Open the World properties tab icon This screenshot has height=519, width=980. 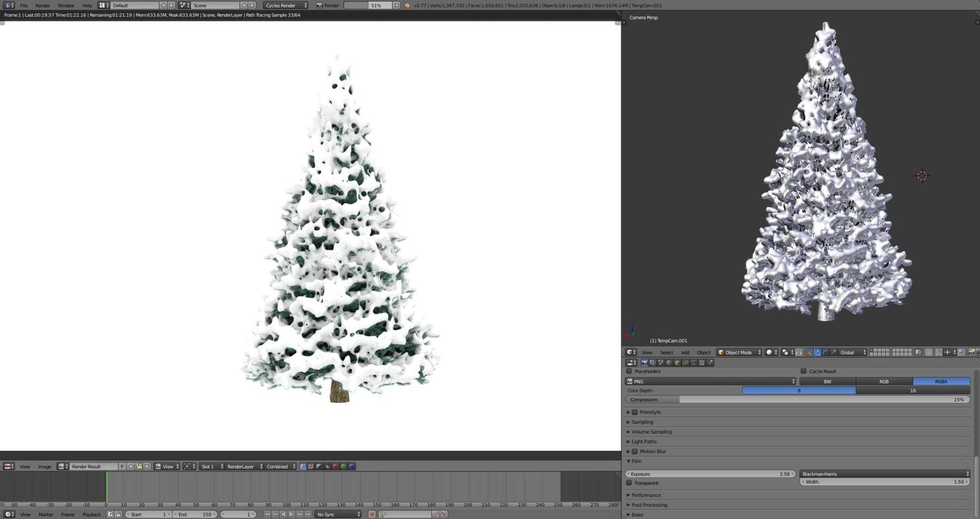click(x=669, y=363)
